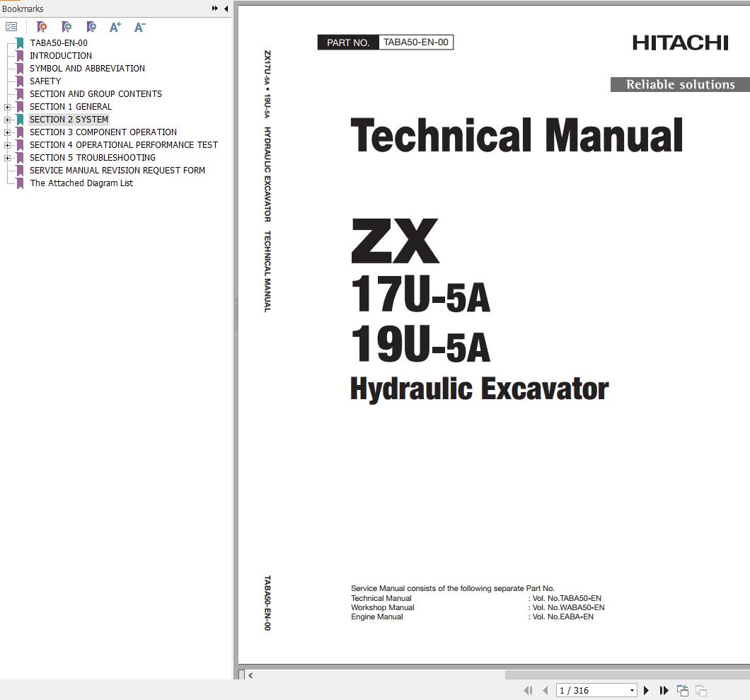The width and height of the screenshot is (750, 700).
Task: Open the bookmark options menu
Action: pyautogui.click(x=11, y=27)
